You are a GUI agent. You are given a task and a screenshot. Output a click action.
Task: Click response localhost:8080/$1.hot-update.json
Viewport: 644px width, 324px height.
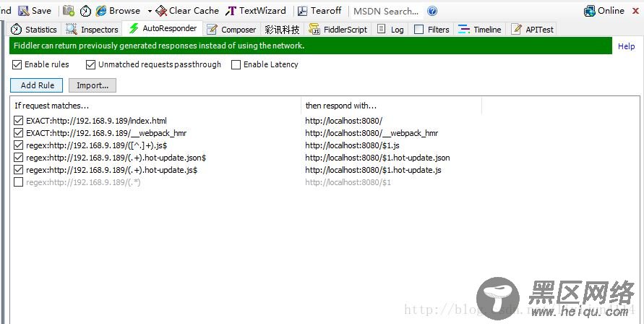pos(377,158)
